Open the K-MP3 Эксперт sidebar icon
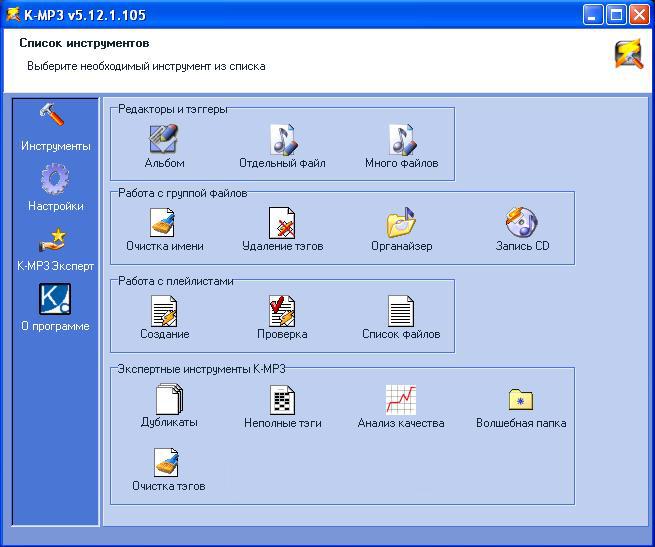 (x=53, y=240)
